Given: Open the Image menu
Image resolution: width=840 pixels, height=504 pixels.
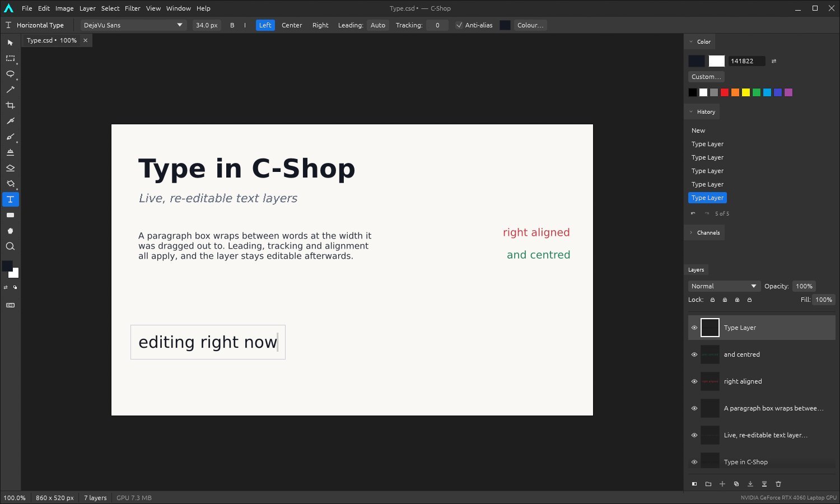Looking at the screenshot, I should coord(64,8).
